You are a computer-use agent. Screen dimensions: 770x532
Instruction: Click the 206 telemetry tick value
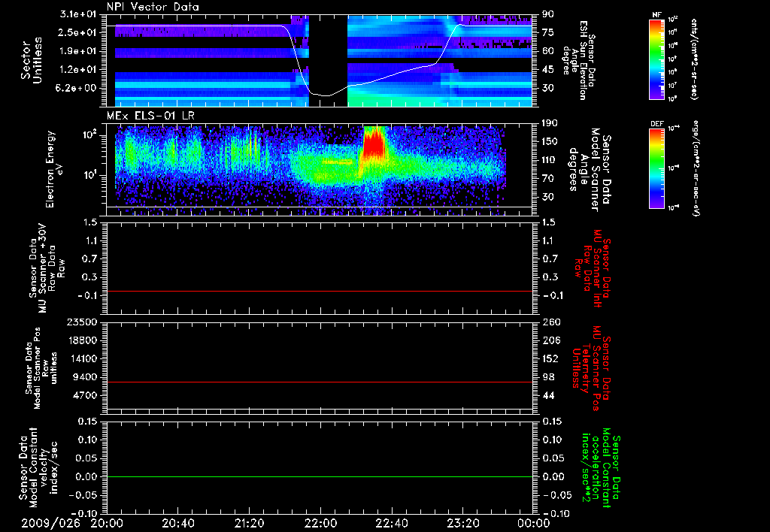click(550, 340)
